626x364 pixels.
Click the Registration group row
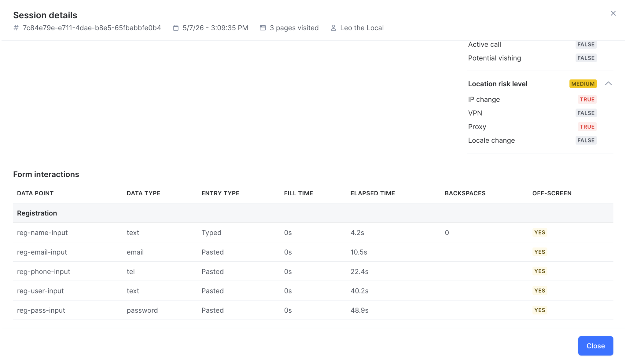(x=313, y=213)
